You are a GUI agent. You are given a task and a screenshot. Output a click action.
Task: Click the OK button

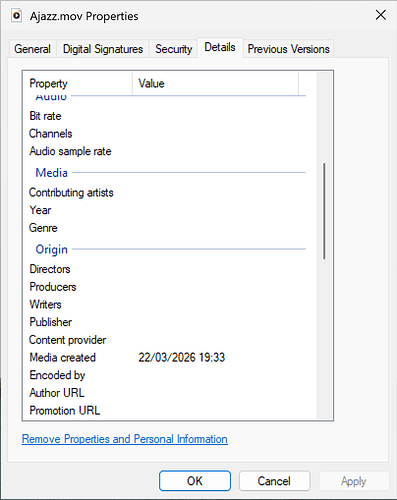(x=195, y=481)
